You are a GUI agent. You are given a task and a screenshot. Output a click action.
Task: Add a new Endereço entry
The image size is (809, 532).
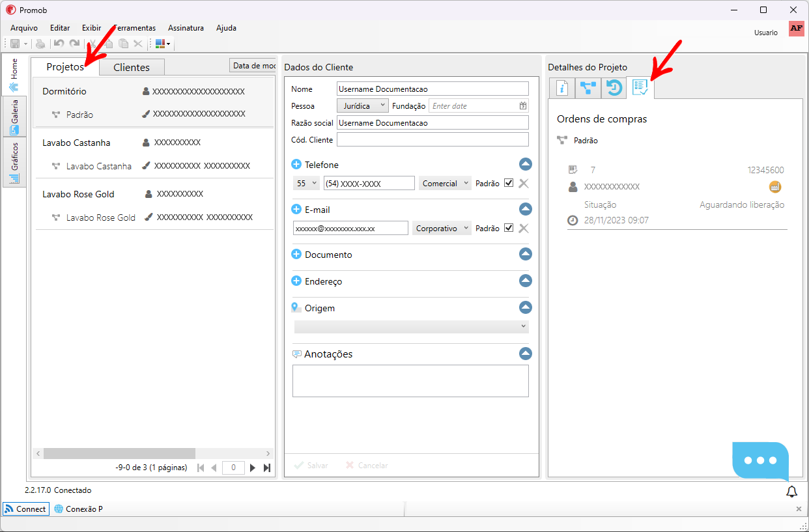click(x=296, y=281)
